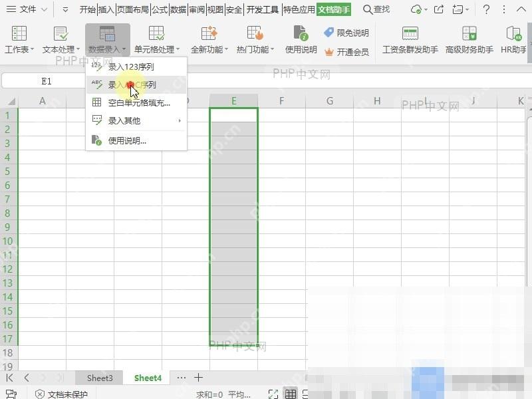Switch to the 审阅 ribbon tab

point(197,9)
